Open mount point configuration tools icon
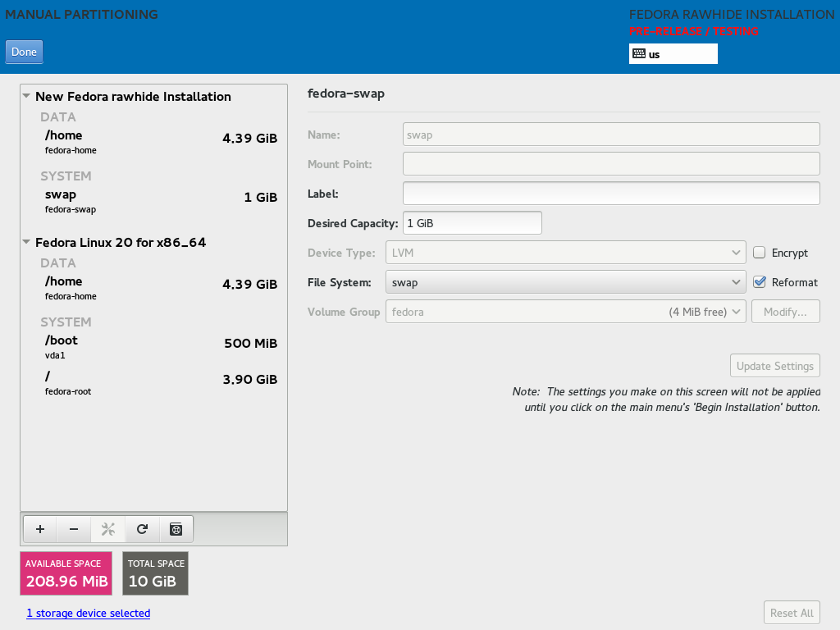Screen dimensions: 840x630 (108, 529)
